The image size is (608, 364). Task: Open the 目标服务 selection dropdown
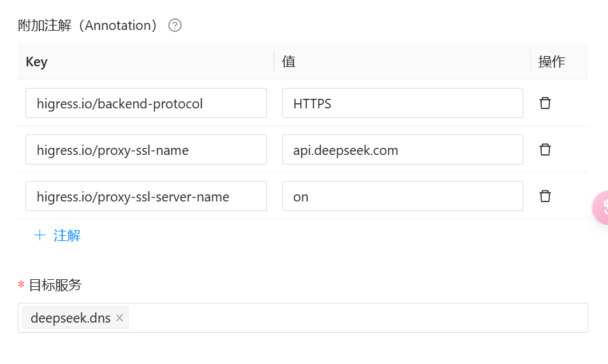click(357, 318)
